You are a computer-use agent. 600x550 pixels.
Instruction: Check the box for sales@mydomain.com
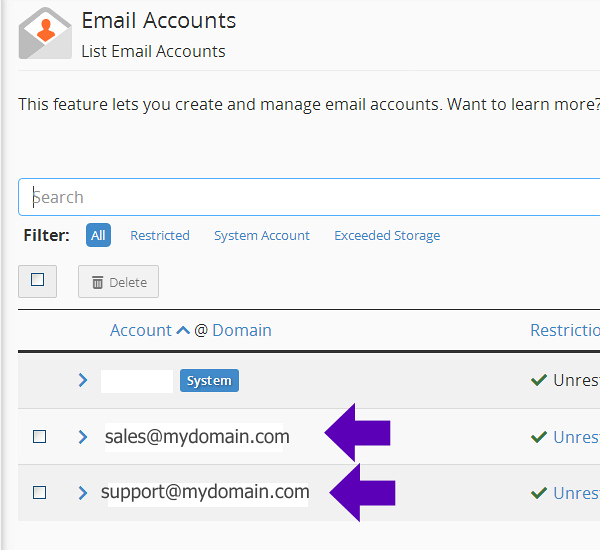point(40,437)
